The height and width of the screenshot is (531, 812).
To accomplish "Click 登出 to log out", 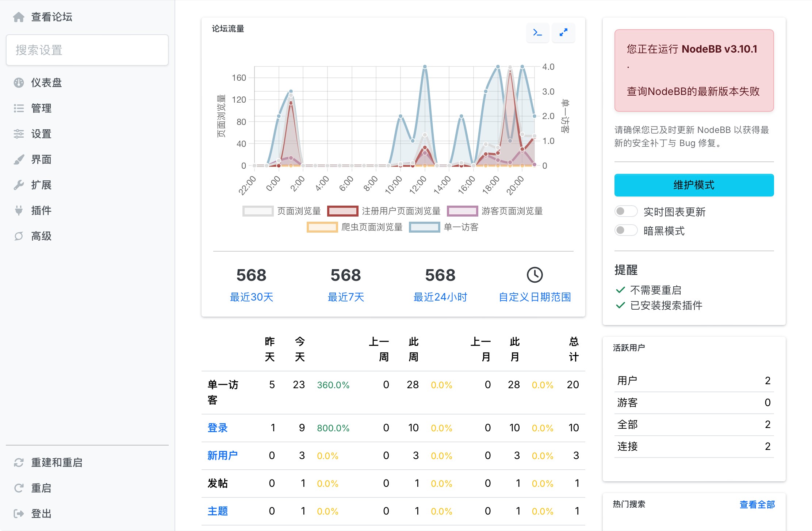I will (41, 514).
